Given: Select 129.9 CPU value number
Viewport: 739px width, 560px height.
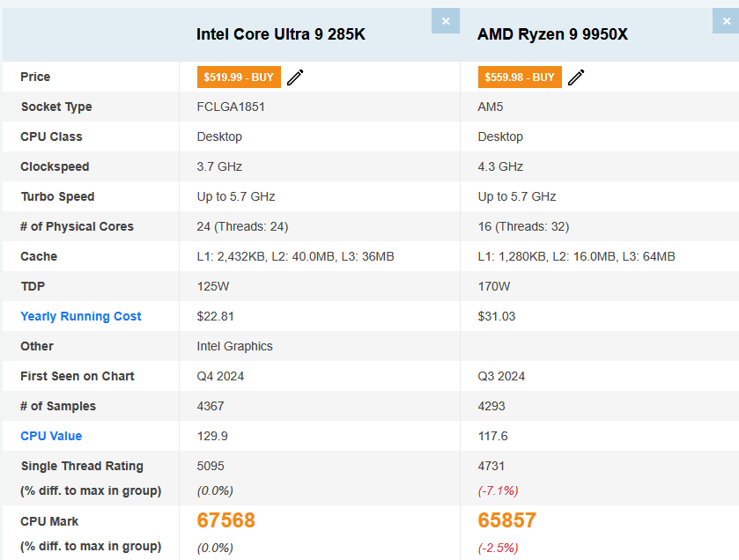Looking at the screenshot, I should pos(212,436).
